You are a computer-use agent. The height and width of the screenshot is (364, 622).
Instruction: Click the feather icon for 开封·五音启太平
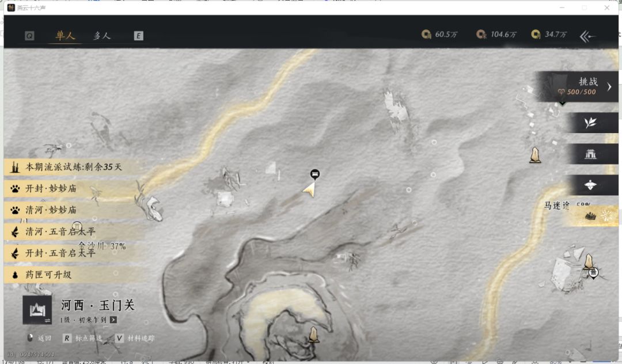(x=15, y=253)
